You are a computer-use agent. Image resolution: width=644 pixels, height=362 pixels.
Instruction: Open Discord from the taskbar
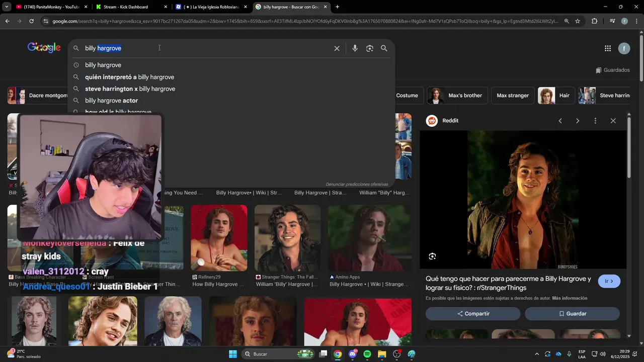(353, 354)
